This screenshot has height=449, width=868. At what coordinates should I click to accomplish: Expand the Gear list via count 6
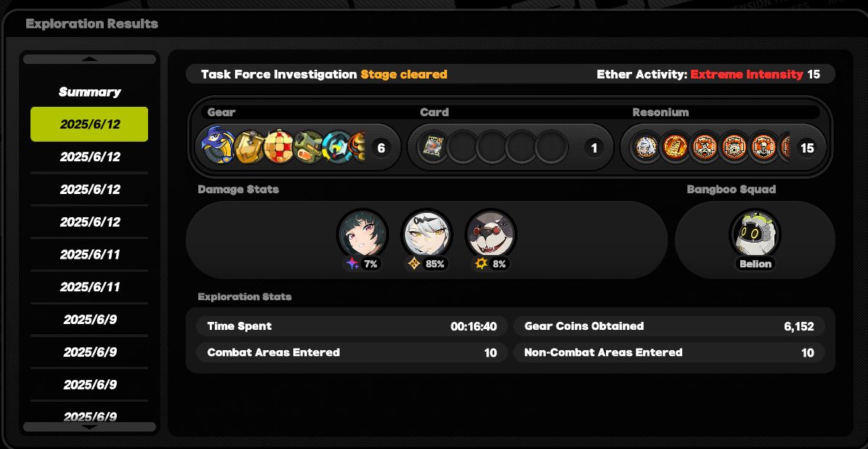pyautogui.click(x=381, y=148)
